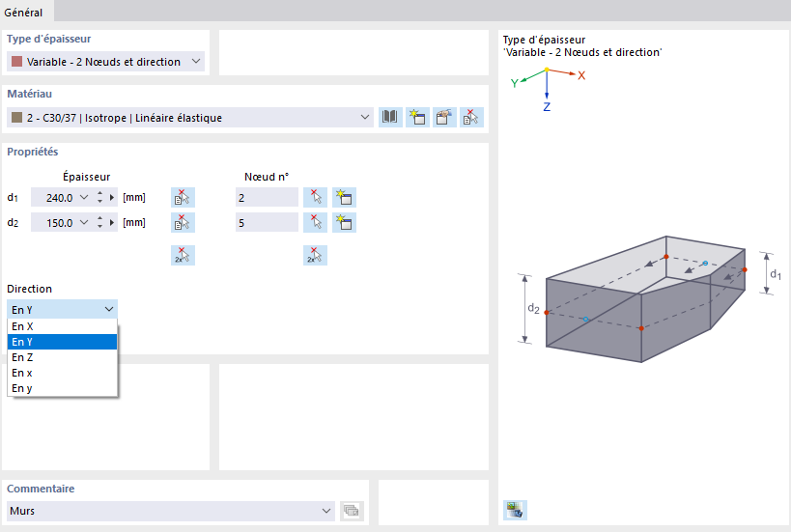Choose En X direction option
Viewport: 791px width, 532px height.
coord(62,326)
